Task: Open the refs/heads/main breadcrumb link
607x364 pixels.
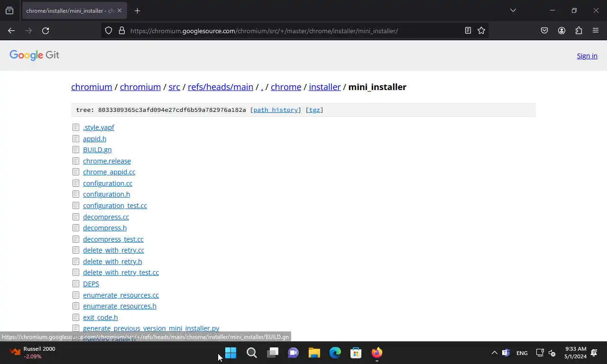Action: click(221, 87)
